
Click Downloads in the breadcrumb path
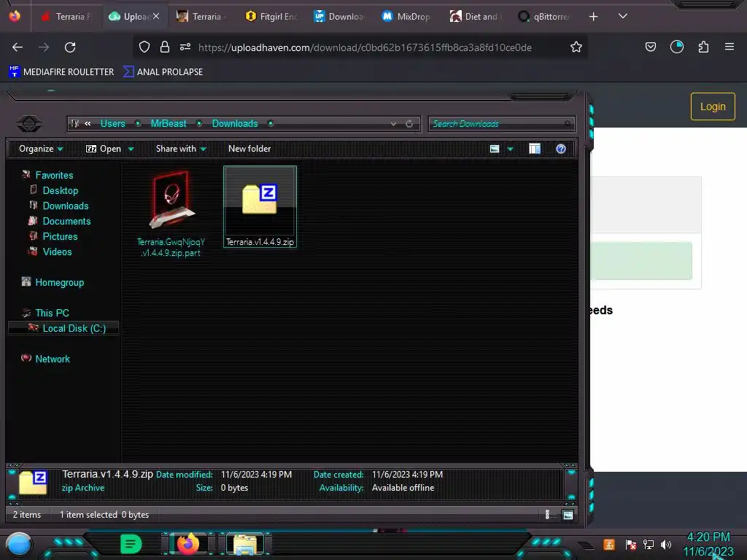(x=235, y=124)
